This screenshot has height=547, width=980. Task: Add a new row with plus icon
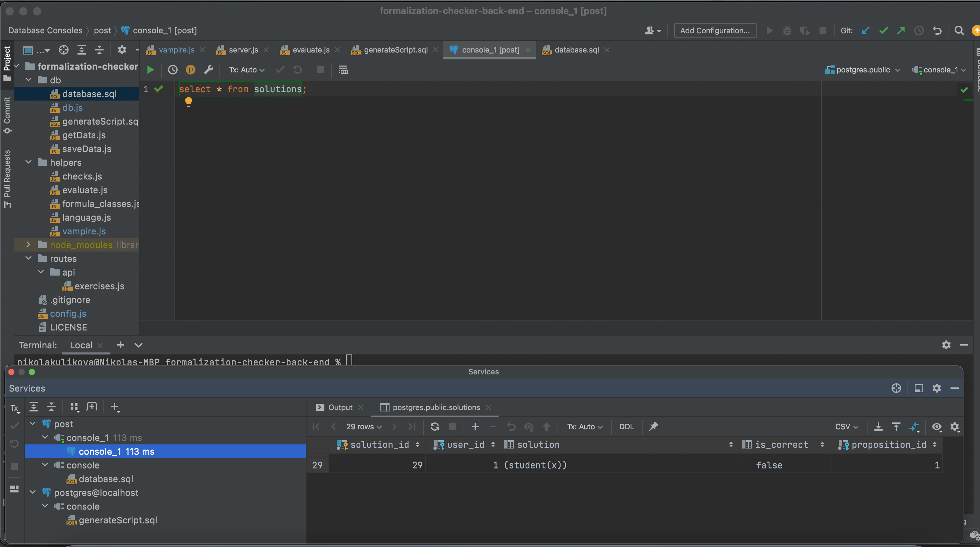coord(475,426)
